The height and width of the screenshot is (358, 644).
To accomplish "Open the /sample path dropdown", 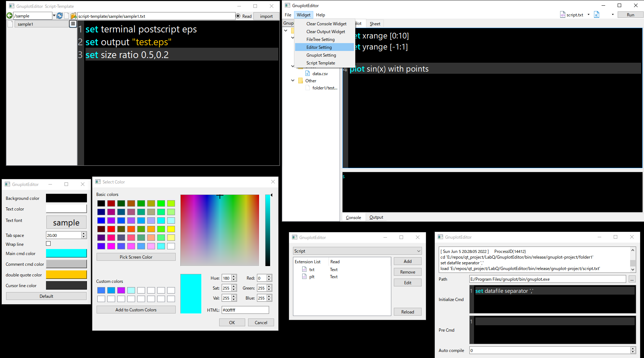I will [x=54, y=15].
